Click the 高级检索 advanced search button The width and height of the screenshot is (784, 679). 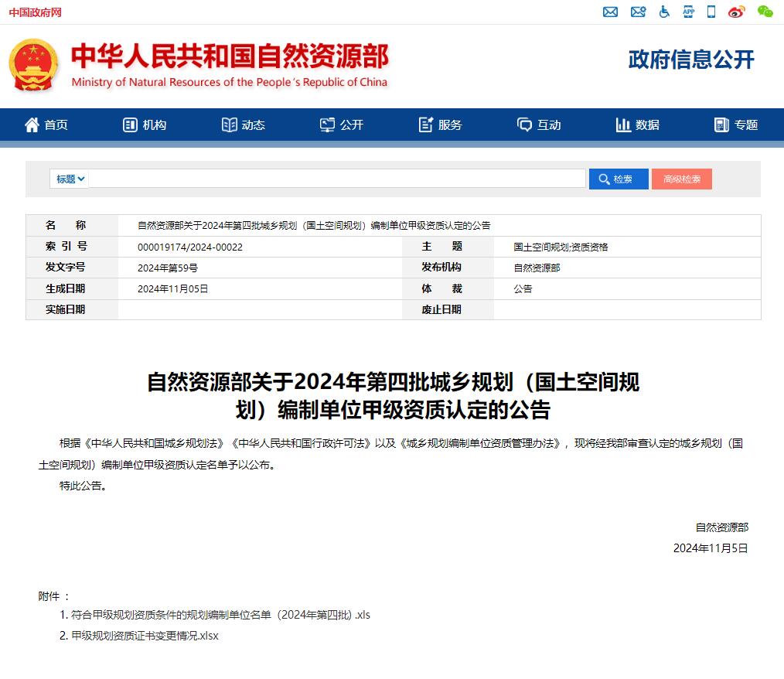click(681, 179)
